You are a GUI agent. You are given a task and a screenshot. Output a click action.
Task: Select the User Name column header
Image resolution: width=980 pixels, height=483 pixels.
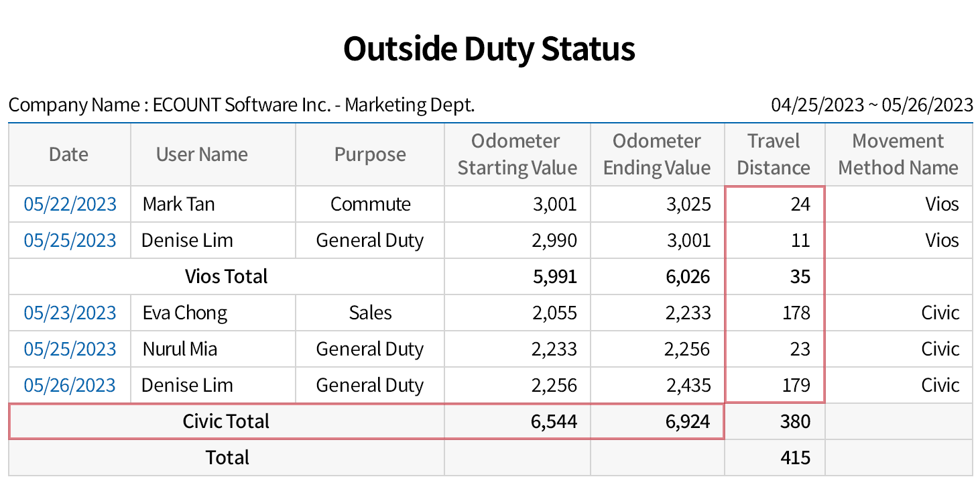[x=202, y=154]
